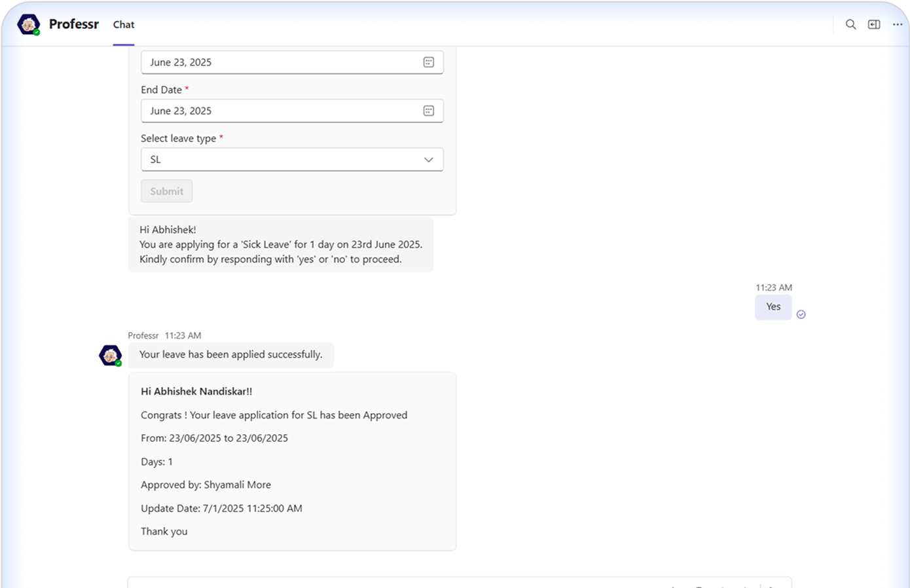Open the more options ellipsis menu

click(897, 24)
